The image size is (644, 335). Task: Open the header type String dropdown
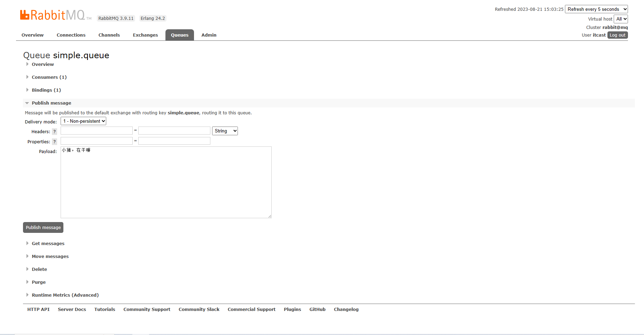(225, 131)
